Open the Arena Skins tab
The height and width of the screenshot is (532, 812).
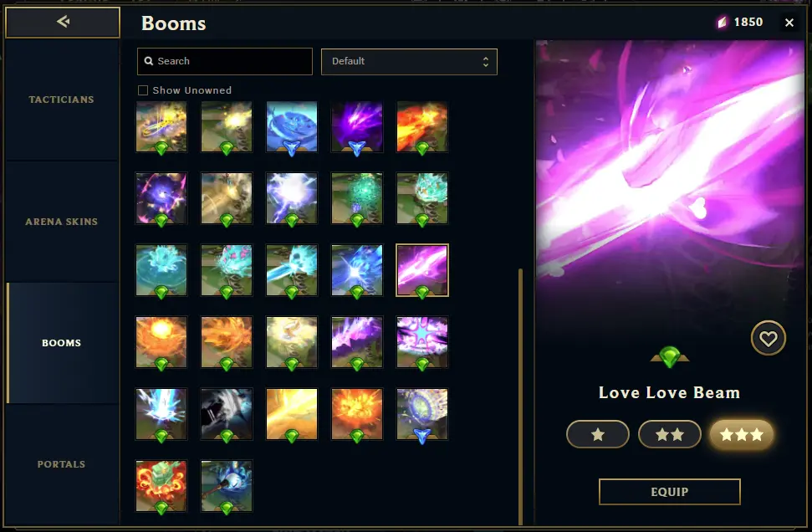coord(62,222)
